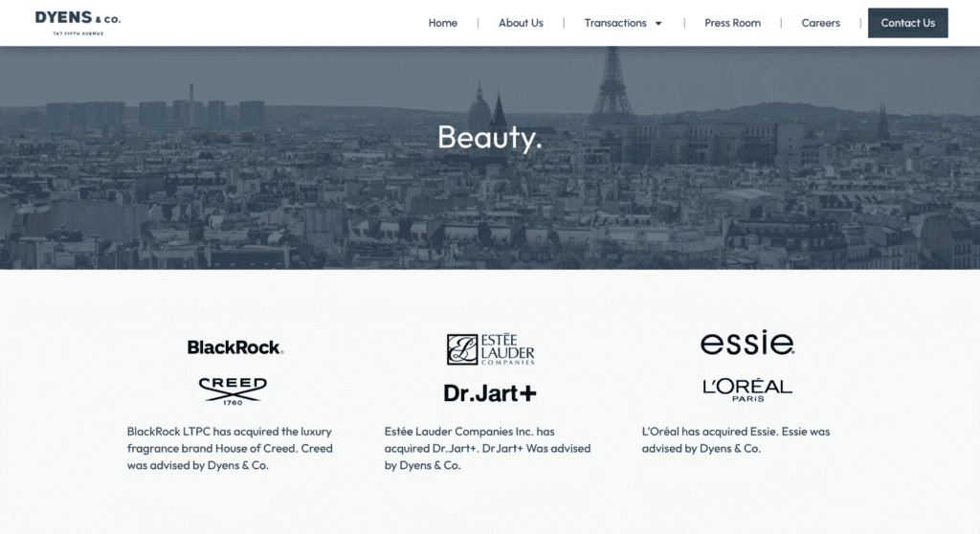
Task: Open the Careers page
Action: coord(820,23)
